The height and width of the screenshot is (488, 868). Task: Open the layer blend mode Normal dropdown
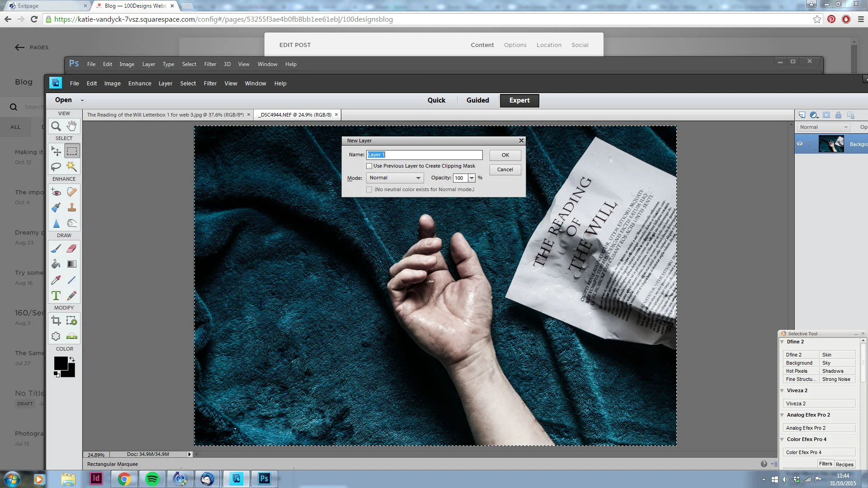tap(823, 127)
